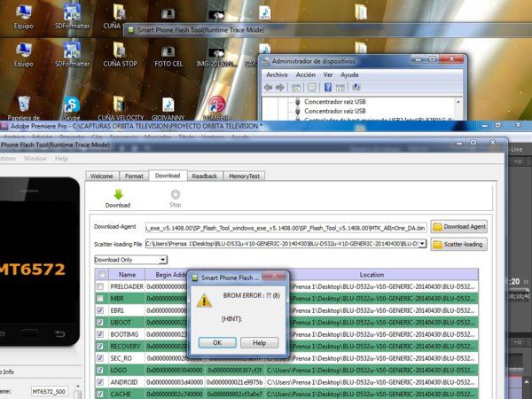The height and width of the screenshot is (399, 532).
Task: Launch the Skype desktop shortcut
Action: 72,108
